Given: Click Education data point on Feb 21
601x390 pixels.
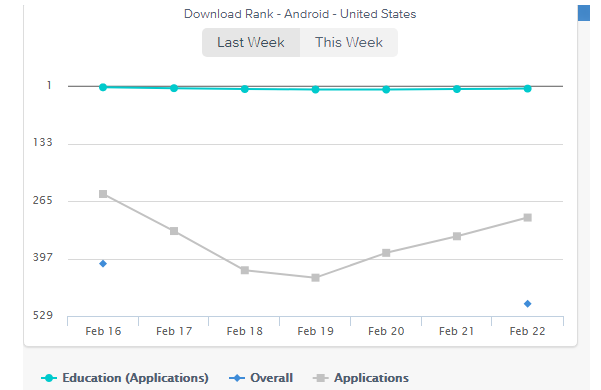Looking at the screenshot, I should pos(457,89).
